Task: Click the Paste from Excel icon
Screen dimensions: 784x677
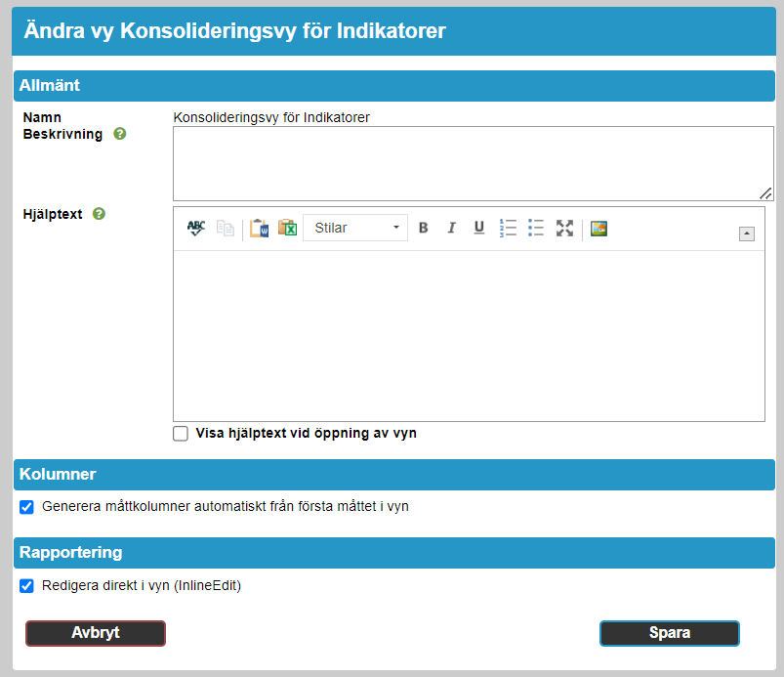Action: point(287,228)
